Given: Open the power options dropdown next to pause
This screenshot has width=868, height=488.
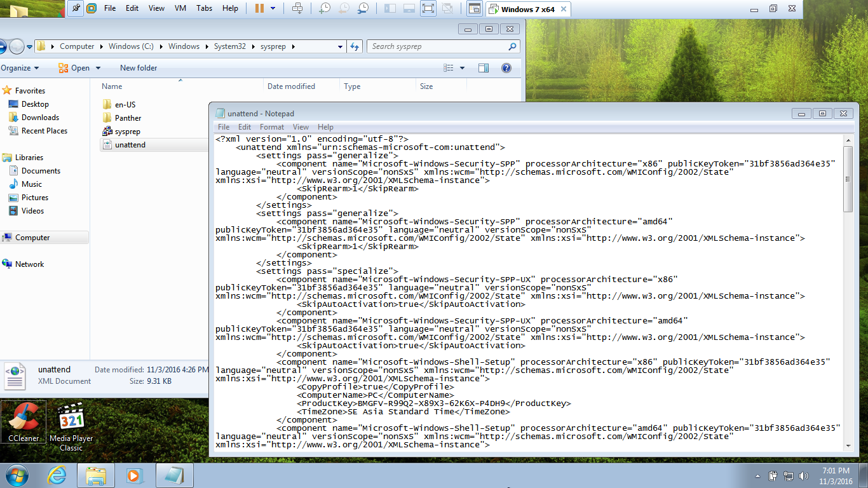Looking at the screenshot, I should tap(273, 8).
